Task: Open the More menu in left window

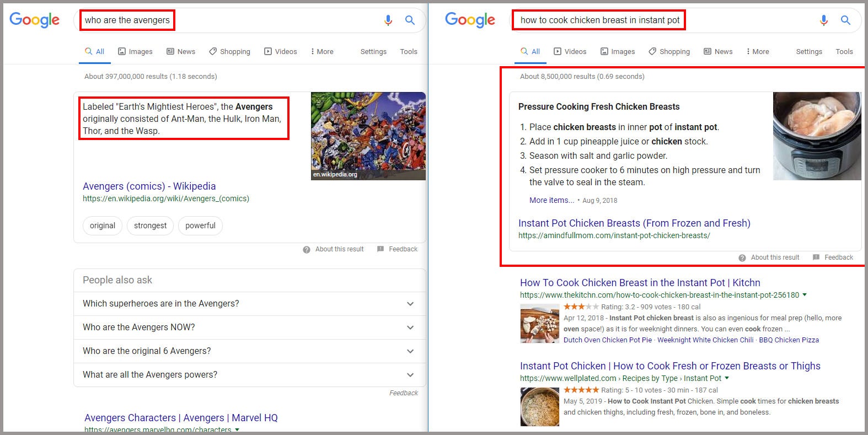Action: [322, 51]
